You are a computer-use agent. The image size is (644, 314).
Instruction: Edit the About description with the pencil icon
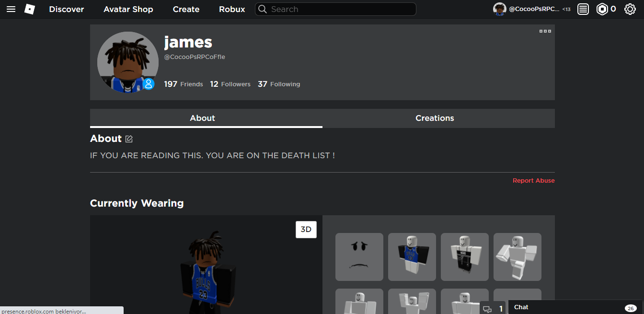pos(129,139)
